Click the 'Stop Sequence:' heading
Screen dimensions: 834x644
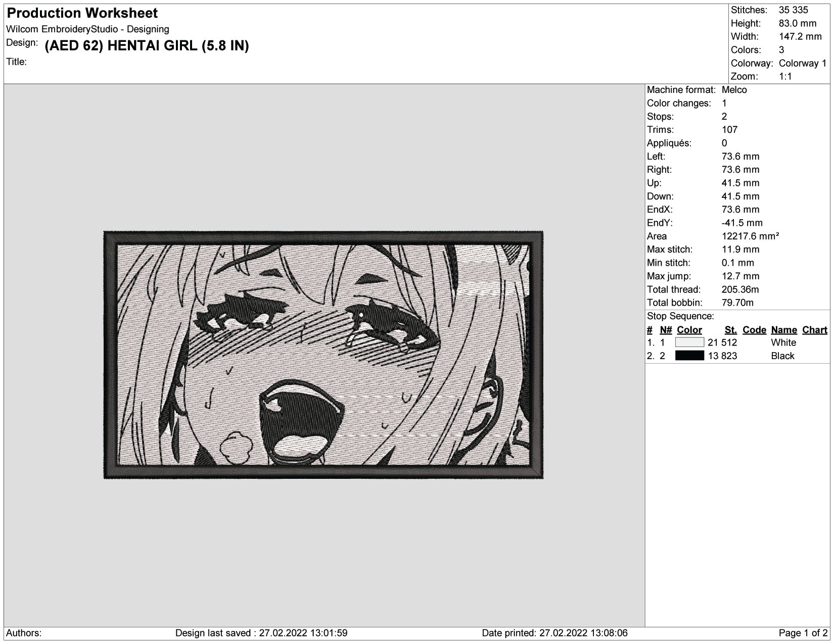[680, 316]
